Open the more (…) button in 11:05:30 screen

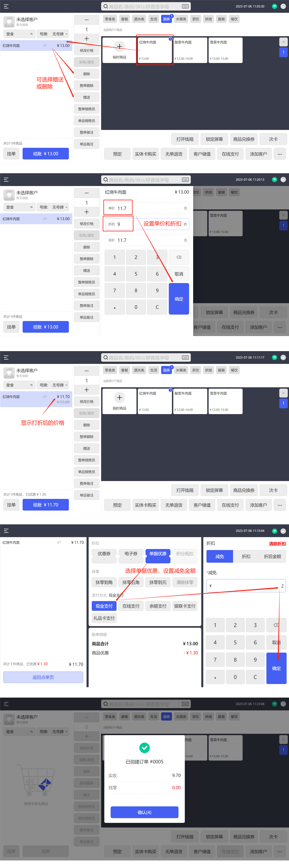[x=280, y=154]
